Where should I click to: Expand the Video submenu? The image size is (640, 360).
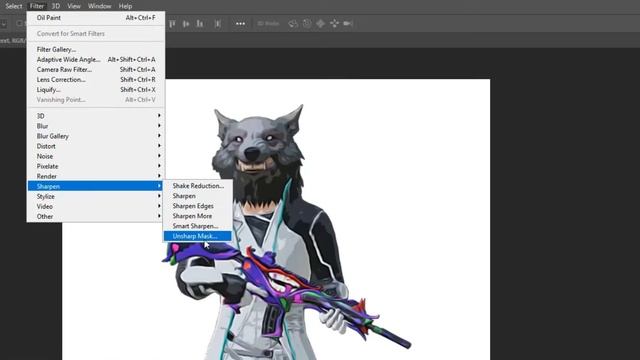tap(96, 207)
